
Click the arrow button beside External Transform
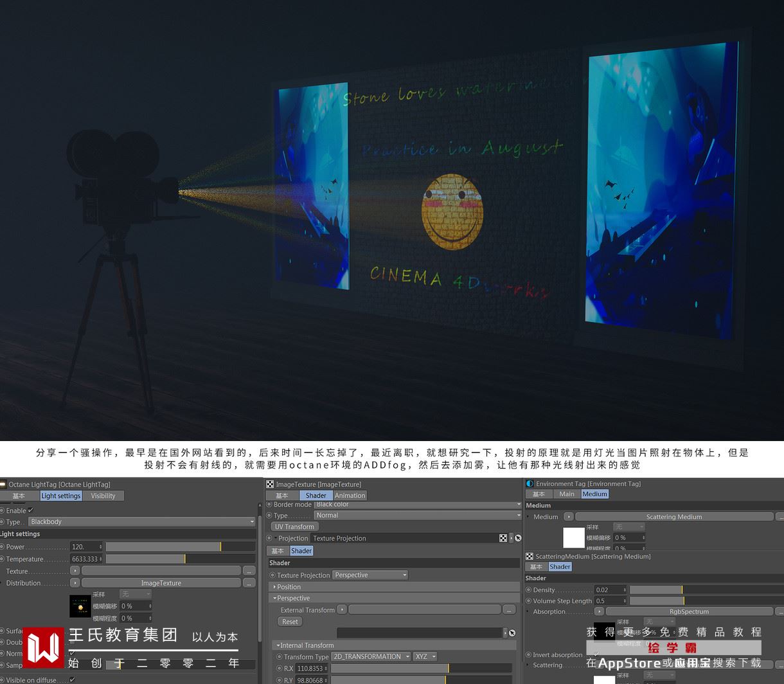pos(342,609)
